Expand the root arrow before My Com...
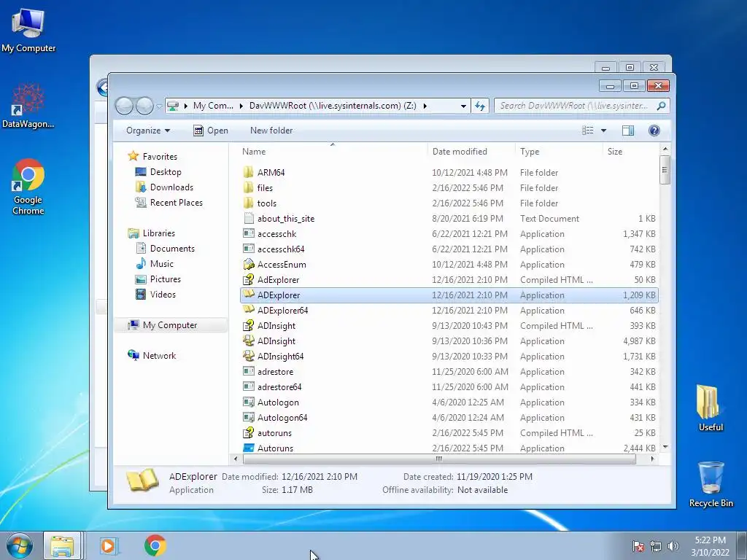The height and width of the screenshot is (560, 747). 185,106
